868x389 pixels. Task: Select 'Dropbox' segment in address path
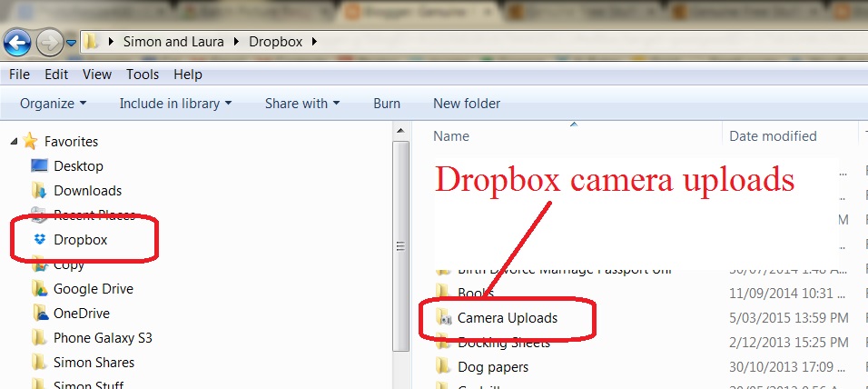pyautogui.click(x=276, y=42)
